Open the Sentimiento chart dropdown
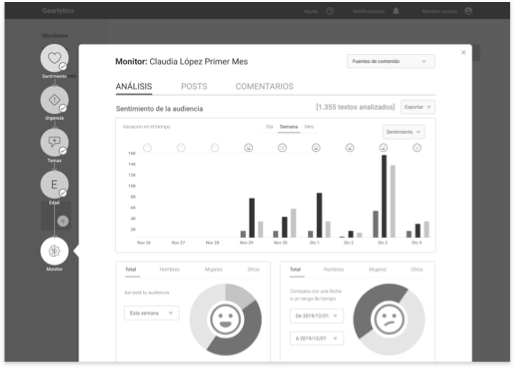515x368 pixels. click(403, 132)
